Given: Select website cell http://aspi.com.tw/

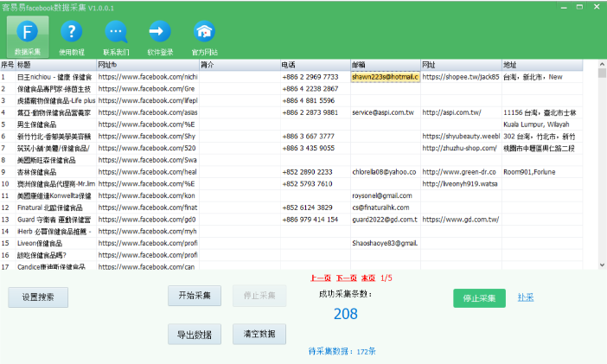Looking at the screenshot, I should coord(461,112).
